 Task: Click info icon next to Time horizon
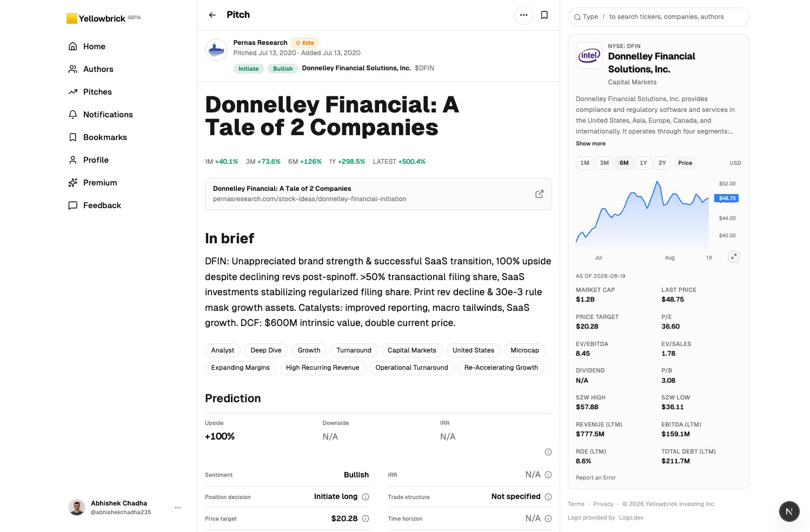[x=548, y=518]
